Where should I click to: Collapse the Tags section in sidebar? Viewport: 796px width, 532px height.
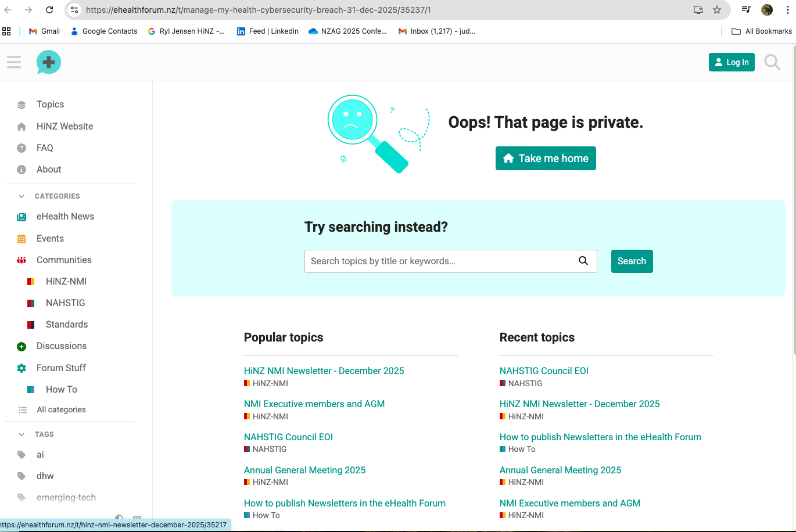(x=21, y=434)
